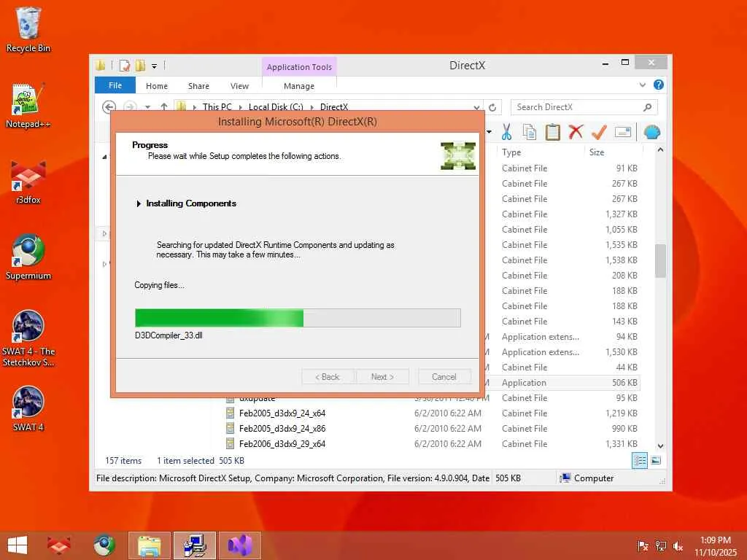Click the Action Center flag tray icon
This screenshot has height=560, width=747.
[x=643, y=546]
